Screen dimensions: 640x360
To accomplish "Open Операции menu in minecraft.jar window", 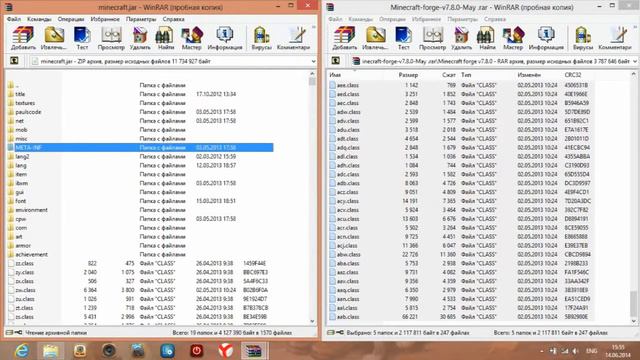I will [x=71, y=19].
